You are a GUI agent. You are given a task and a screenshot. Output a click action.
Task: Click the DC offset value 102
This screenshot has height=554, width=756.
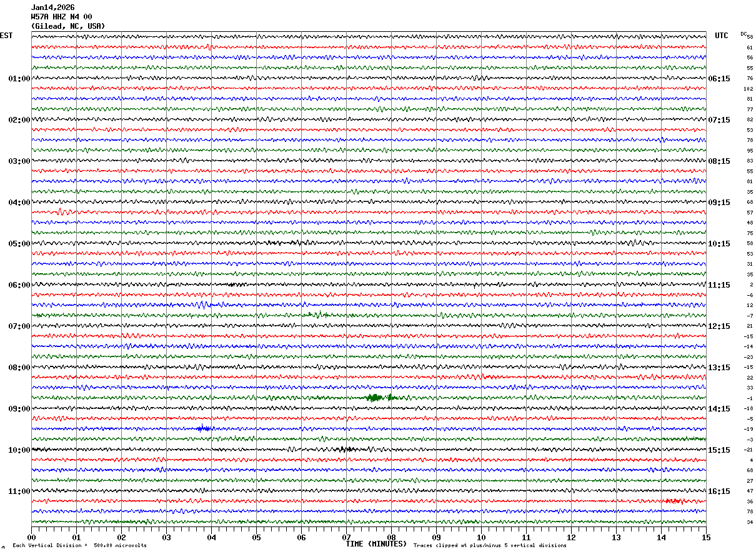pos(749,89)
